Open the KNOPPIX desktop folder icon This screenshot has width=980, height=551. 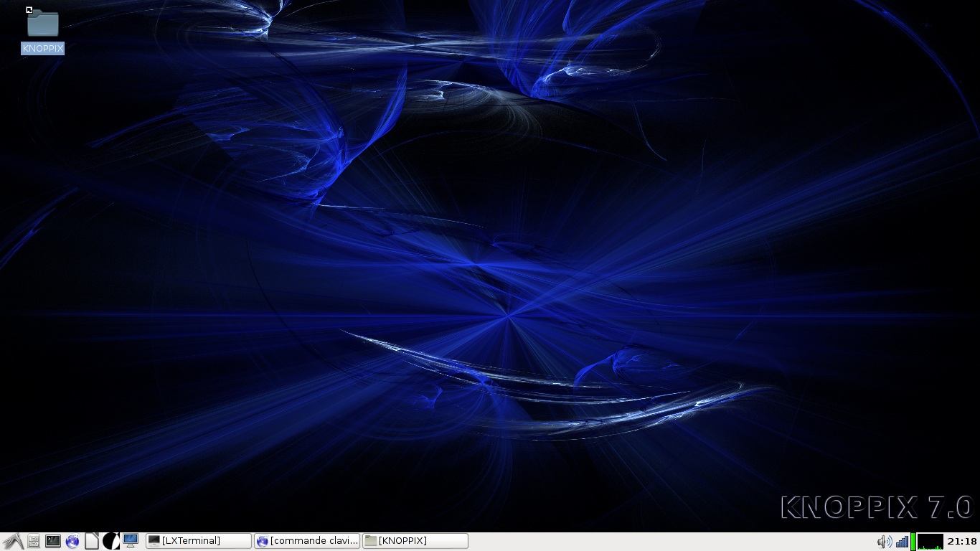(x=43, y=24)
